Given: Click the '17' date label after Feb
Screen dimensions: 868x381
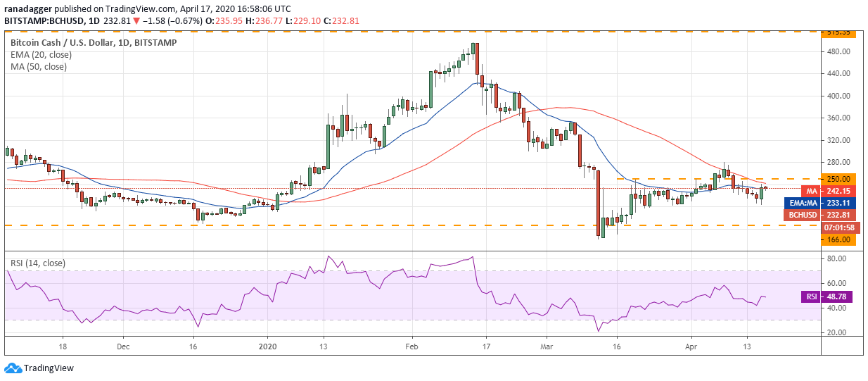Looking at the screenshot, I should pyautogui.click(x=487, y=346).
